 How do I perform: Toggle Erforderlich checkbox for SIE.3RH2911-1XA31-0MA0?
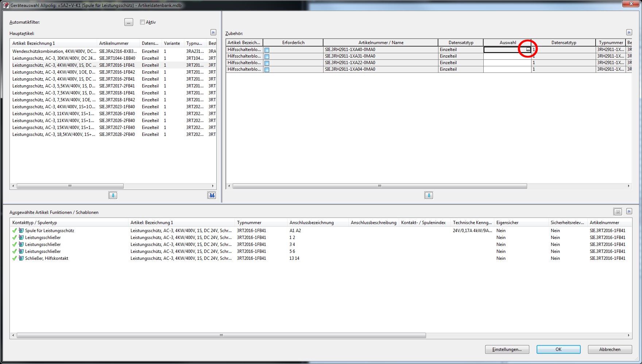[x=267, y=56]
